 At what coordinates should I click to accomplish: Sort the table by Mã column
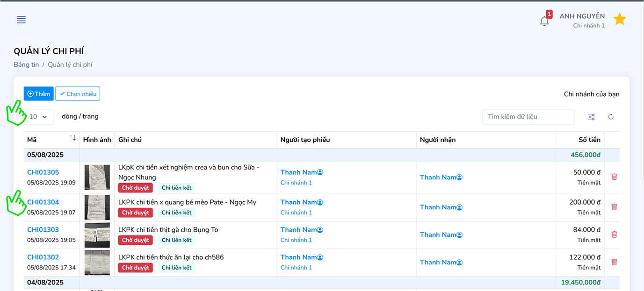pyautogui.click(x=72, y=138)
